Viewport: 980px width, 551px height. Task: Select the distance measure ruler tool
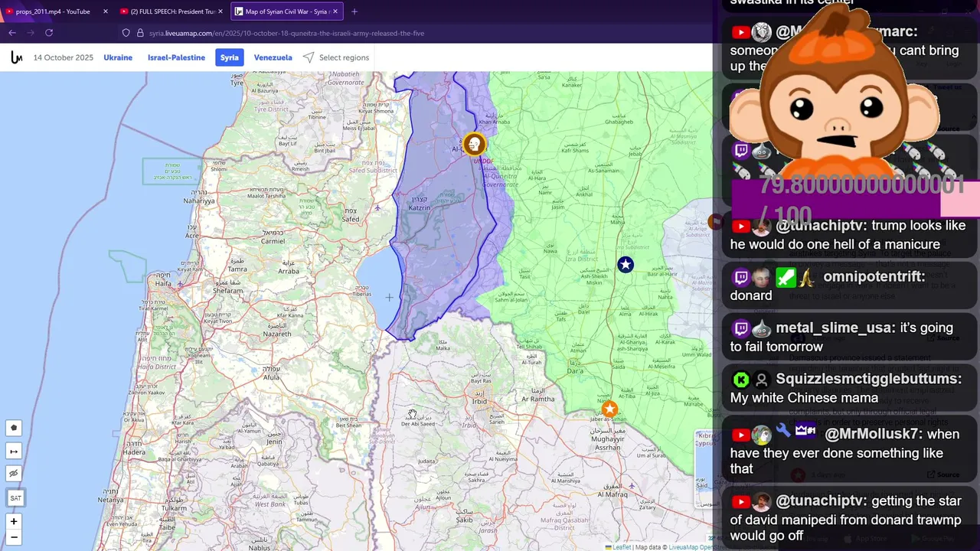[14, 451]
